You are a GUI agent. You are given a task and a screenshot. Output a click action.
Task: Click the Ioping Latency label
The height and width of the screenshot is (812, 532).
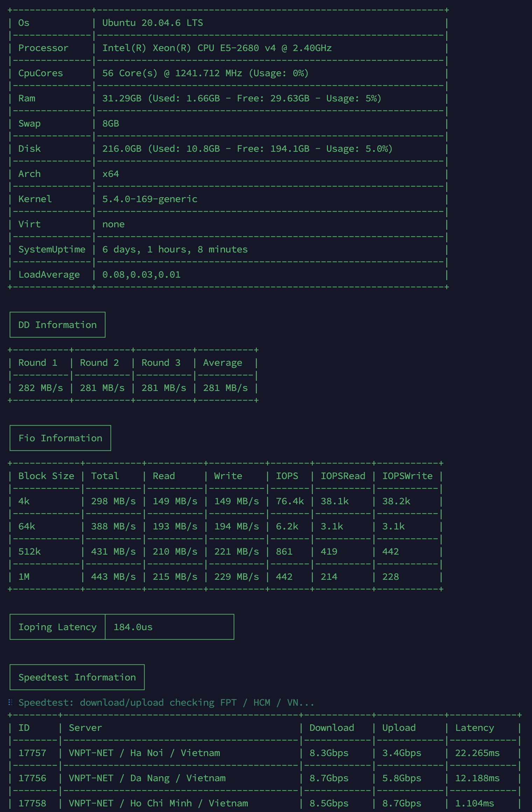click(57, 627)
